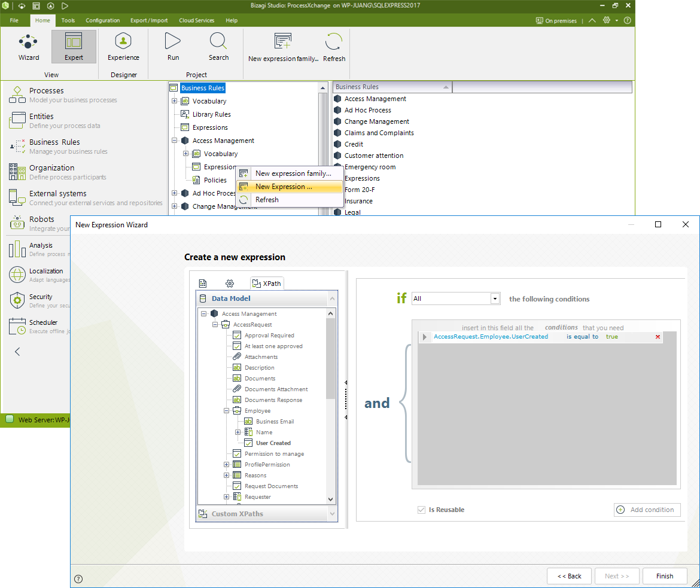Collapse Access Management node in rules tree
Screen dimensions: 700x588
coord(175,141)
